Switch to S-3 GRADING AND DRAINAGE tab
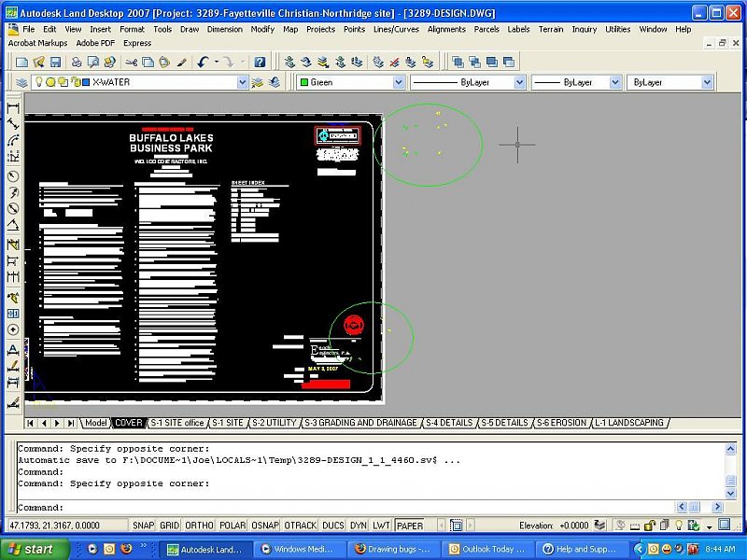This screenshot has height=560, width=747. (x=360, y=423)
